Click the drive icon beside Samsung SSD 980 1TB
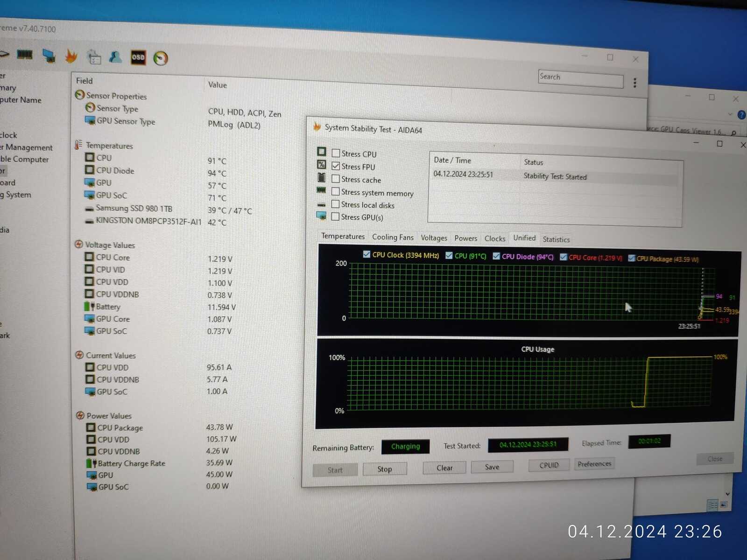 pyautogui.click(x=89, y=209)
